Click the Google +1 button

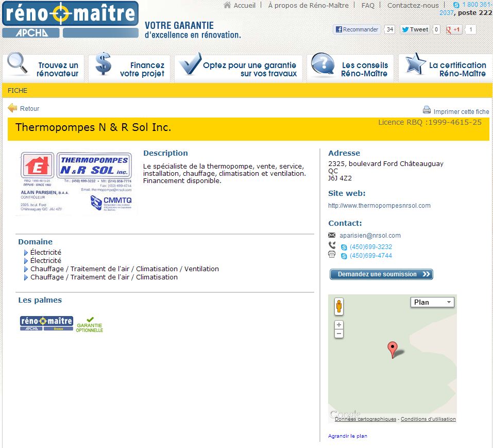tap(453, 29)
